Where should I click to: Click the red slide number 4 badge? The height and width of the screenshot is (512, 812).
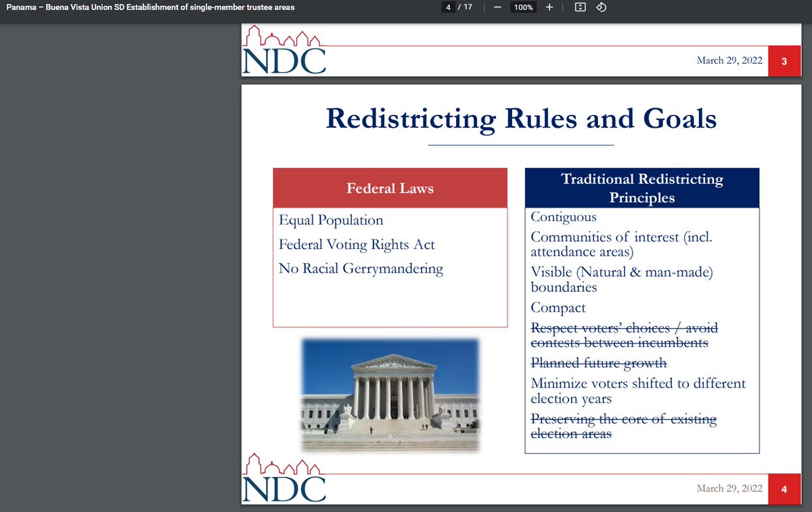(x=784, y=490)
